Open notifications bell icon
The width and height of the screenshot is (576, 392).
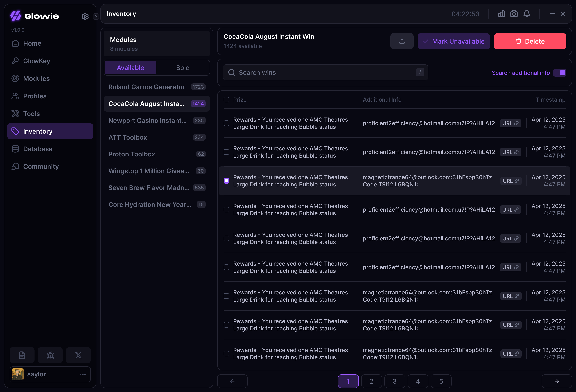[x=527, y=14]
